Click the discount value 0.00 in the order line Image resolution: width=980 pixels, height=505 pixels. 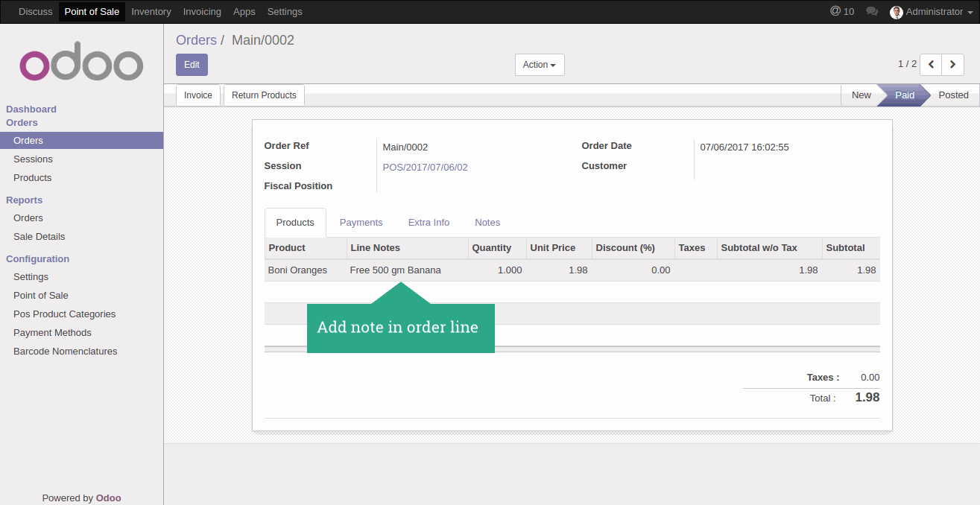(x=661, y=270)
